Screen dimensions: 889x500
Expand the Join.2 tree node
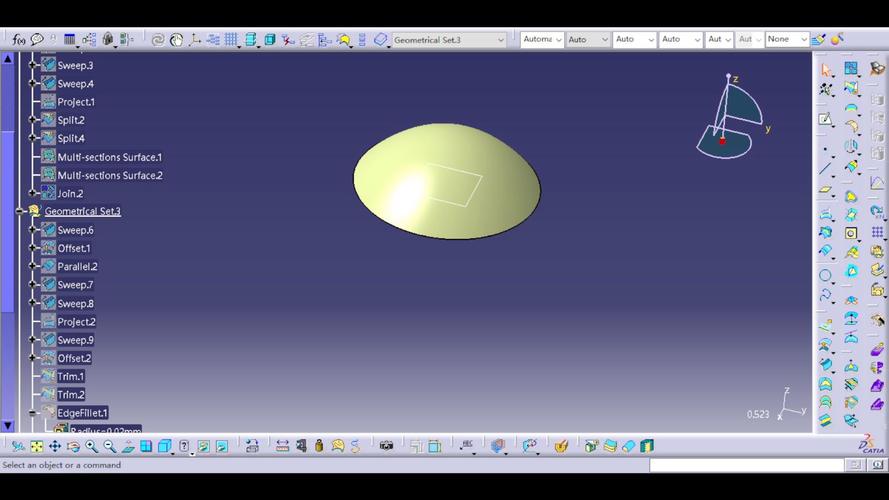32,193
